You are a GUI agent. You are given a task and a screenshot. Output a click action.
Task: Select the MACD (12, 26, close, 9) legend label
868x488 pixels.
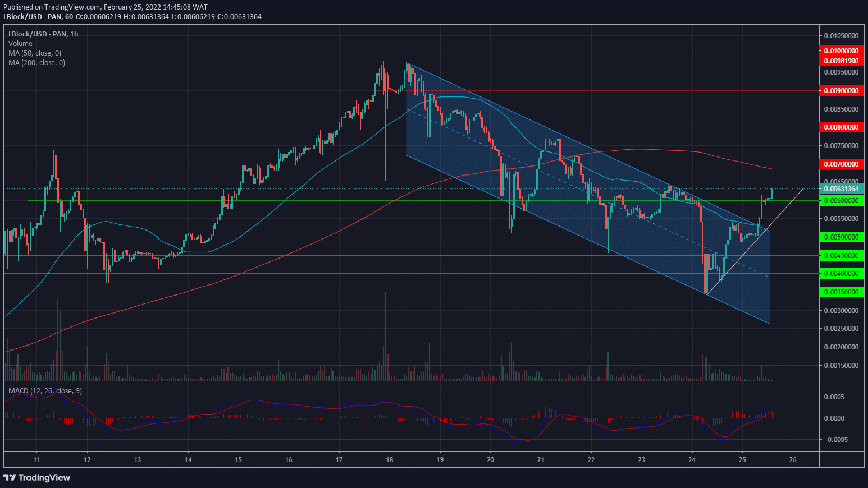pyautogui.click(x=45, y=390)
